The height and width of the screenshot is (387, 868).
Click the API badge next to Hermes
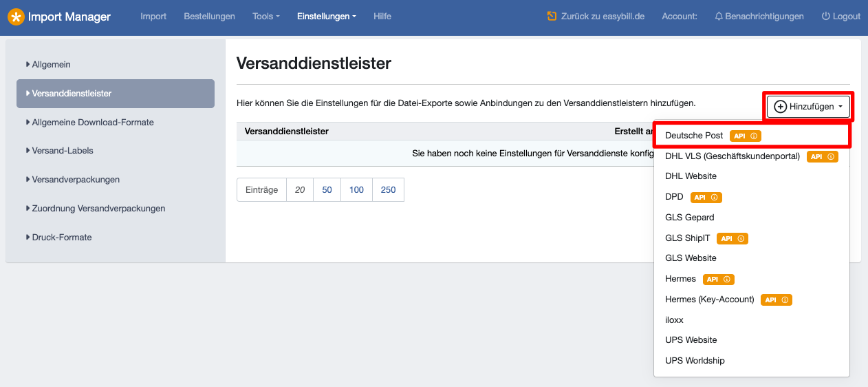(719, 280)
